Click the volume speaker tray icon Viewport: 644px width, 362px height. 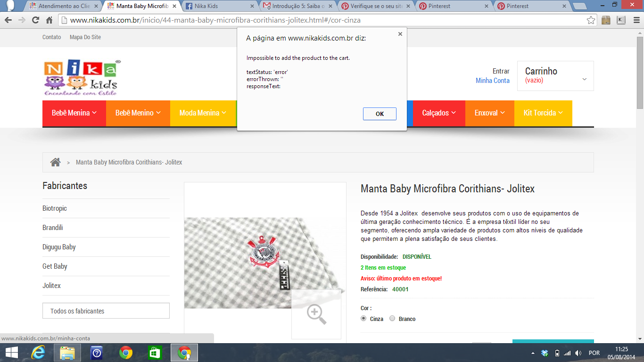click(578, 353)
